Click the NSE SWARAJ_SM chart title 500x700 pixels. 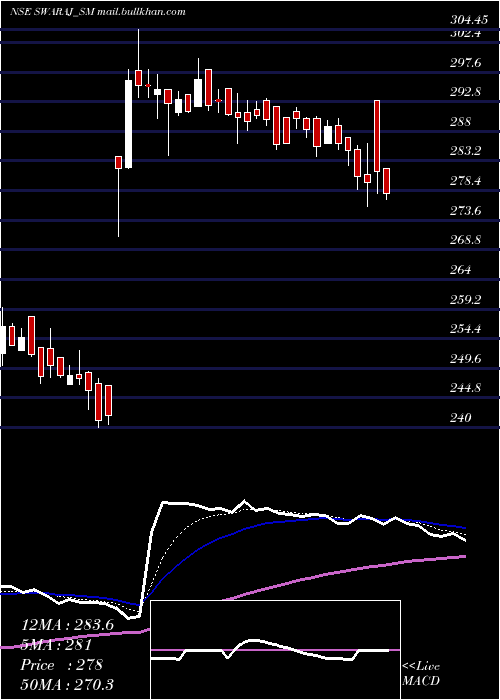(x=98, y=12)
